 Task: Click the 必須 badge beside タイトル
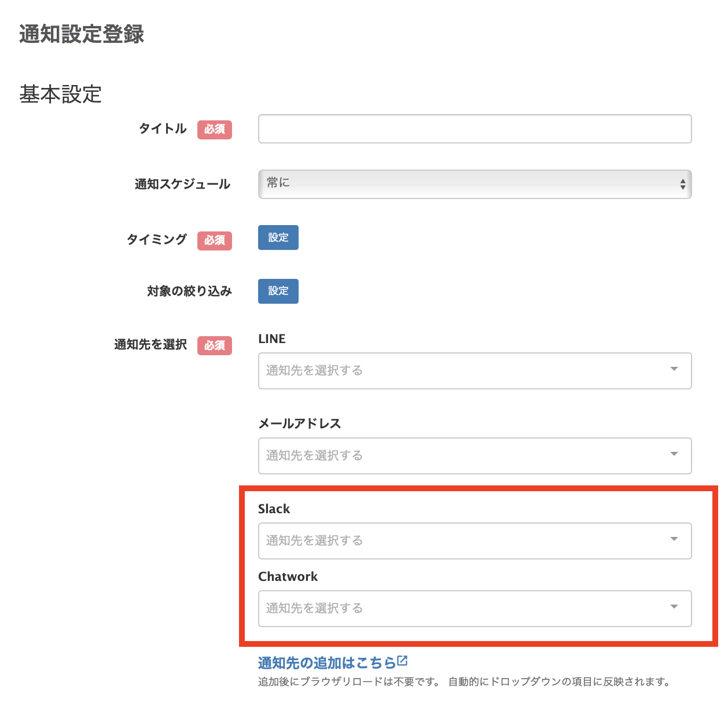click(215, 130)
